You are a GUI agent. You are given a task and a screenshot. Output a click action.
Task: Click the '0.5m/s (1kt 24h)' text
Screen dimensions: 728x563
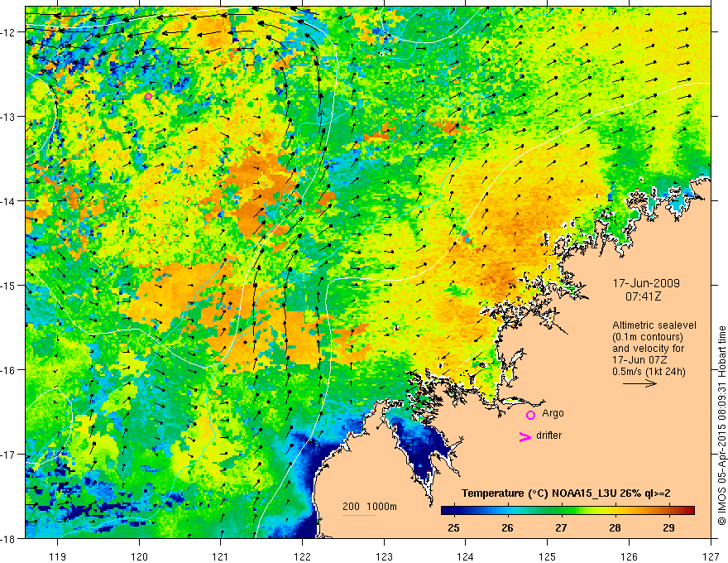649,372
